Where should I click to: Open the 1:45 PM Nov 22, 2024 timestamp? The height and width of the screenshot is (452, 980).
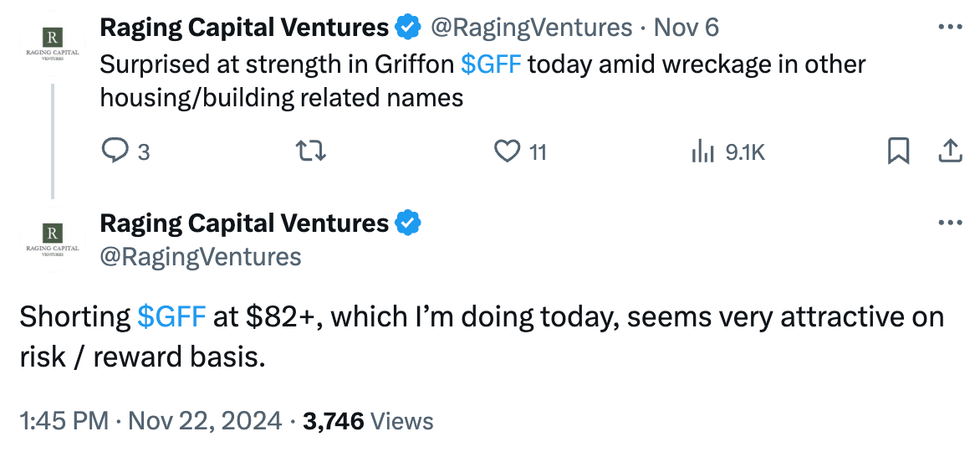coord(151,421)
